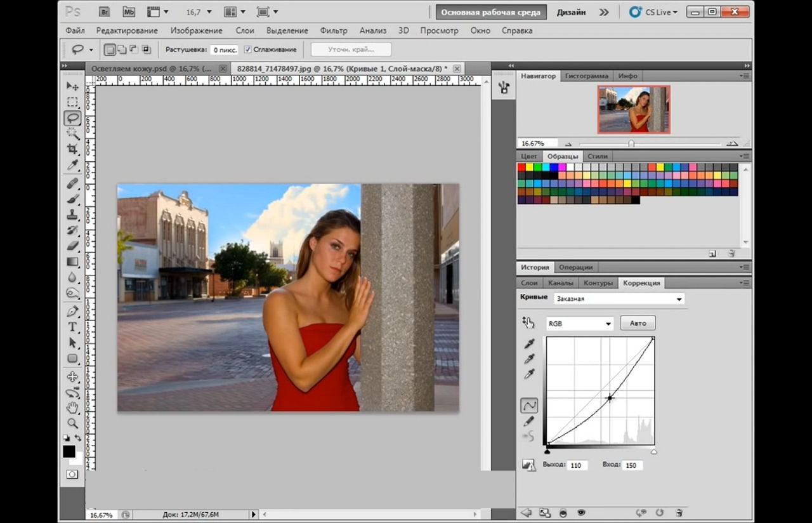Screen dimensions: 812x523
Task: Select the toolbox Eyedropper tool
Action: [x=72, y=165]
